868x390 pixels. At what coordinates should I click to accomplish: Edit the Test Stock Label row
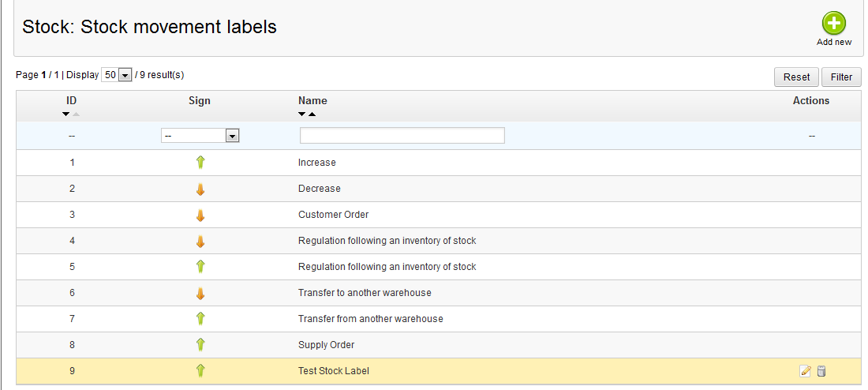(806, 371)
